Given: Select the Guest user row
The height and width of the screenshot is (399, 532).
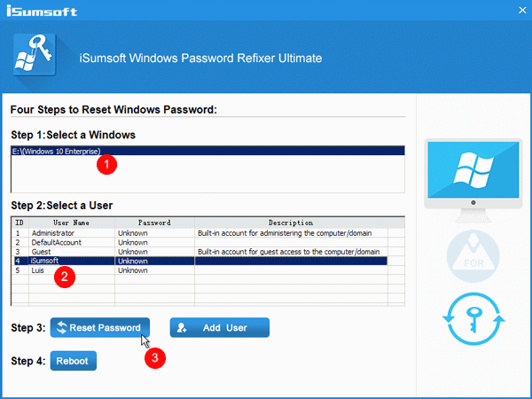Looking at the screenshot, I should pos(200,252).
